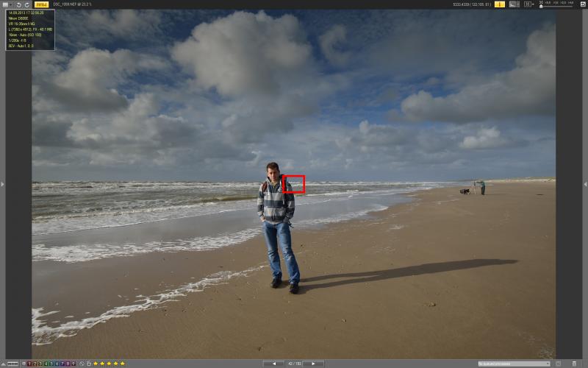Click the image counter between navigation arrows
588x368 pixels.
click(x=294, y=364)
